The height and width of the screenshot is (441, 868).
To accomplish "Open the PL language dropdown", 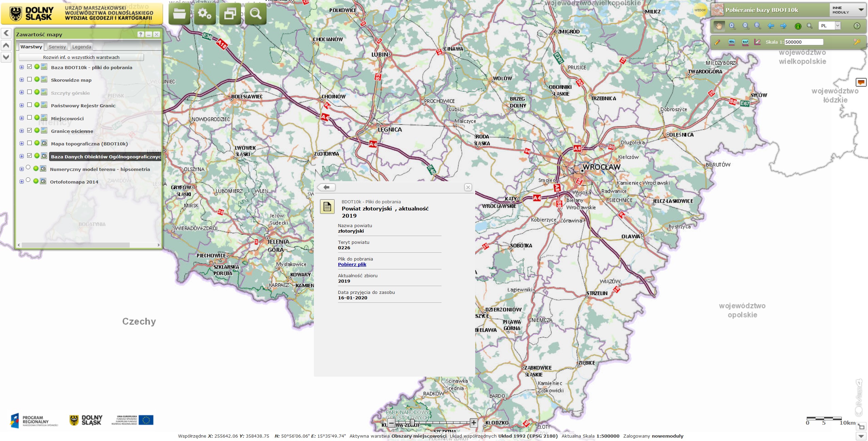I will click(x=838, y=26).
